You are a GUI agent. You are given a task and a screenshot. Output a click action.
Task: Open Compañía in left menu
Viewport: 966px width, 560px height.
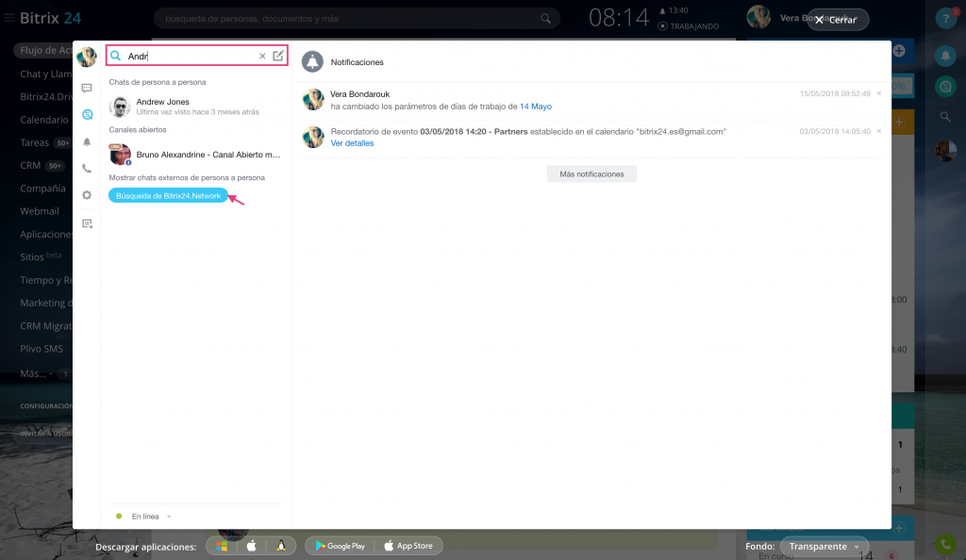tap(42, 189)
